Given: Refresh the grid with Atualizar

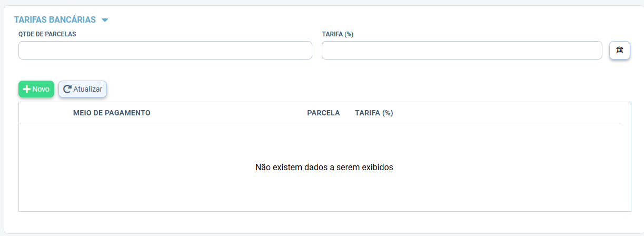Looking at the screenshot, I should 83,89.
